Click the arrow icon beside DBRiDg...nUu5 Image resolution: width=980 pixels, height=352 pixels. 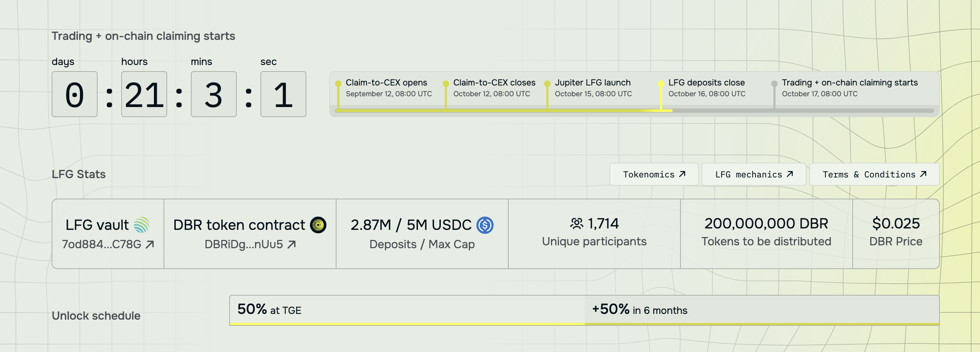291,244
